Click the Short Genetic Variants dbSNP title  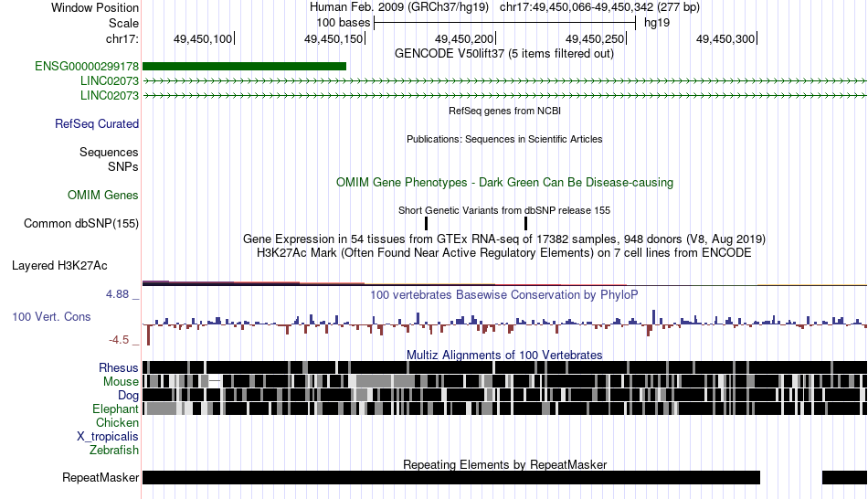(504, 210)
